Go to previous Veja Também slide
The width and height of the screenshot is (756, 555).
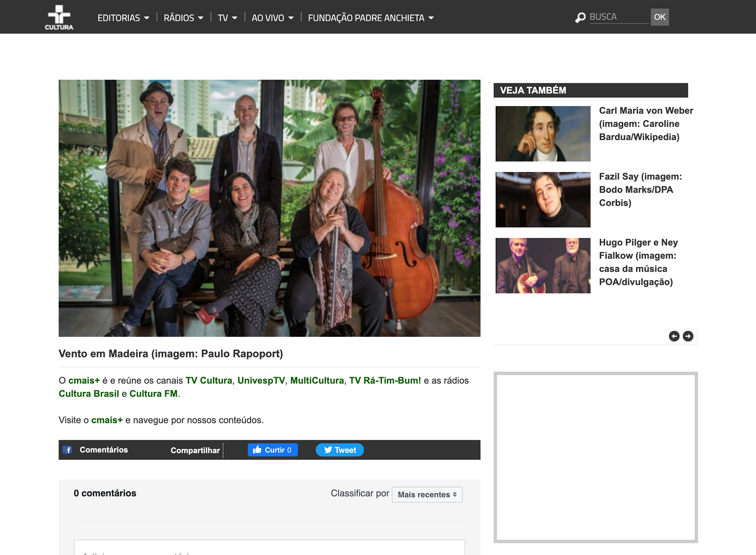coord(674,336)
